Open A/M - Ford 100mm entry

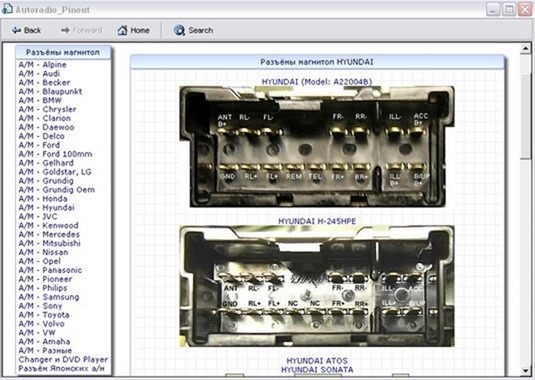coord(55,154)
